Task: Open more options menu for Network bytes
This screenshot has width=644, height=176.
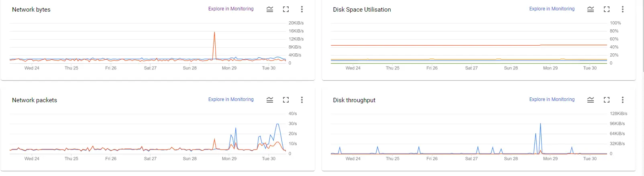Action: point(302,9)
